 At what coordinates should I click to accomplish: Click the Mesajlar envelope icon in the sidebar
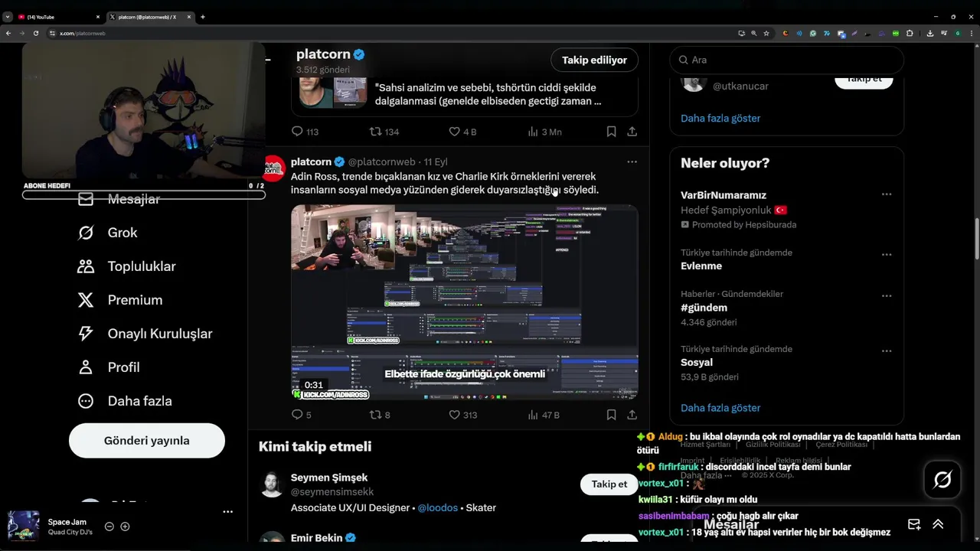(86, 200)
